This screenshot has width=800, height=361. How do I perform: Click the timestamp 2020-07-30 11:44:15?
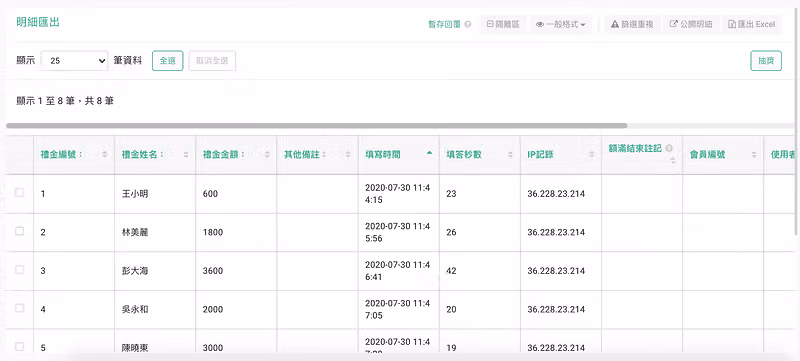point(398,194)
